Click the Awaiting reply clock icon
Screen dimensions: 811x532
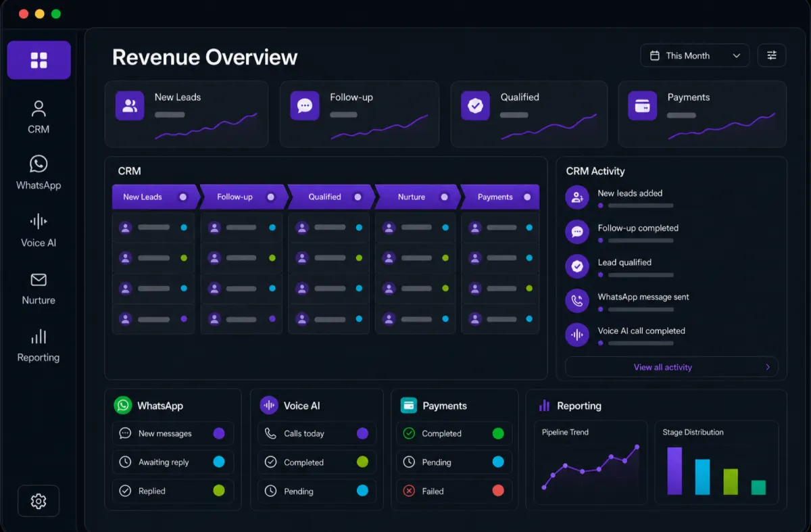pyautogui.click(x=125, y=462)
